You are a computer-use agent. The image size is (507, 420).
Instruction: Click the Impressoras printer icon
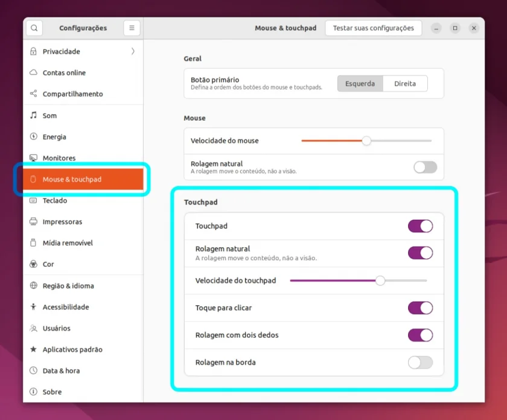click(x=33, y=221)
